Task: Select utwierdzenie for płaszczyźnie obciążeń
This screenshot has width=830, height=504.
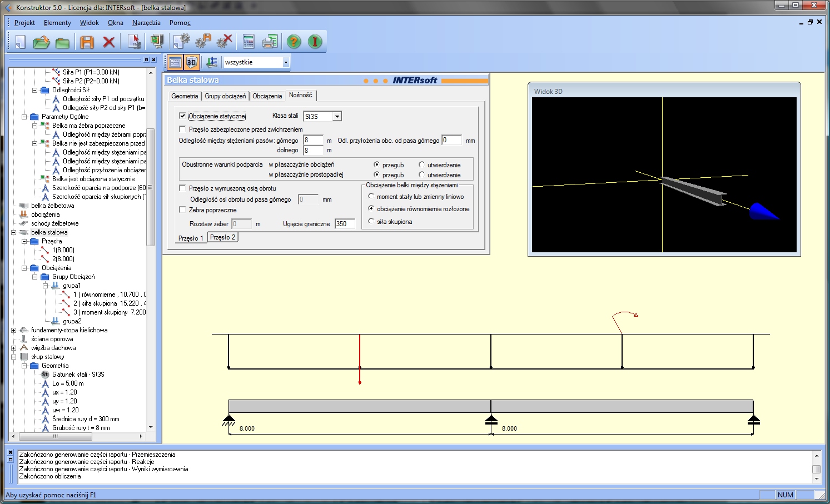Action: point(421,164)
